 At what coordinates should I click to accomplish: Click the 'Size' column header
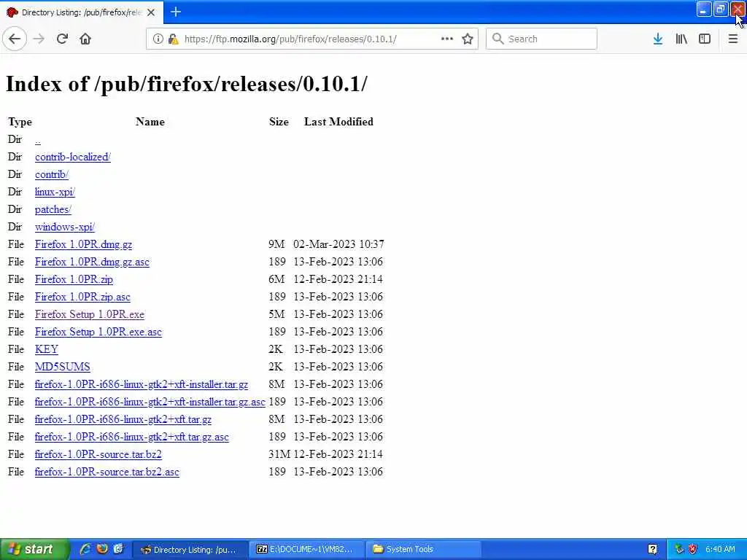279,122
